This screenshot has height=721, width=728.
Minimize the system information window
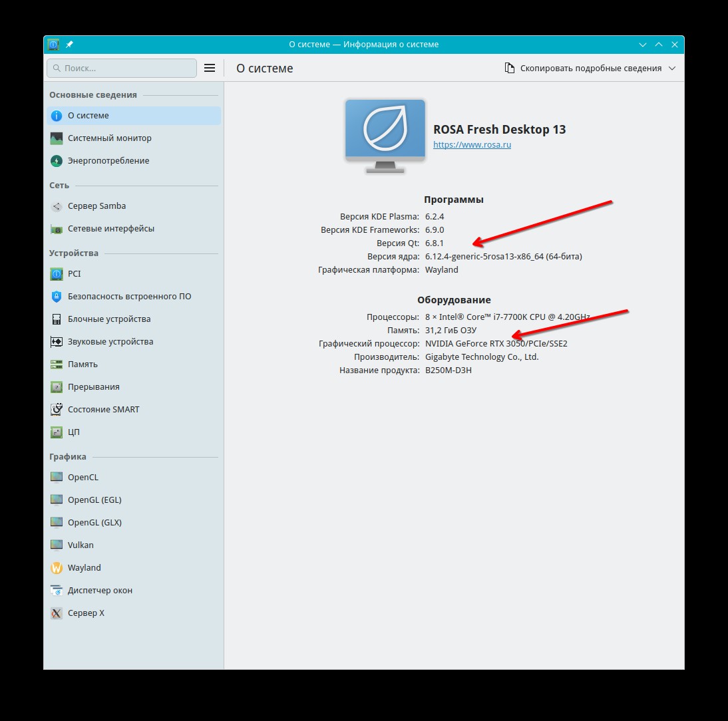pos(643,45)
